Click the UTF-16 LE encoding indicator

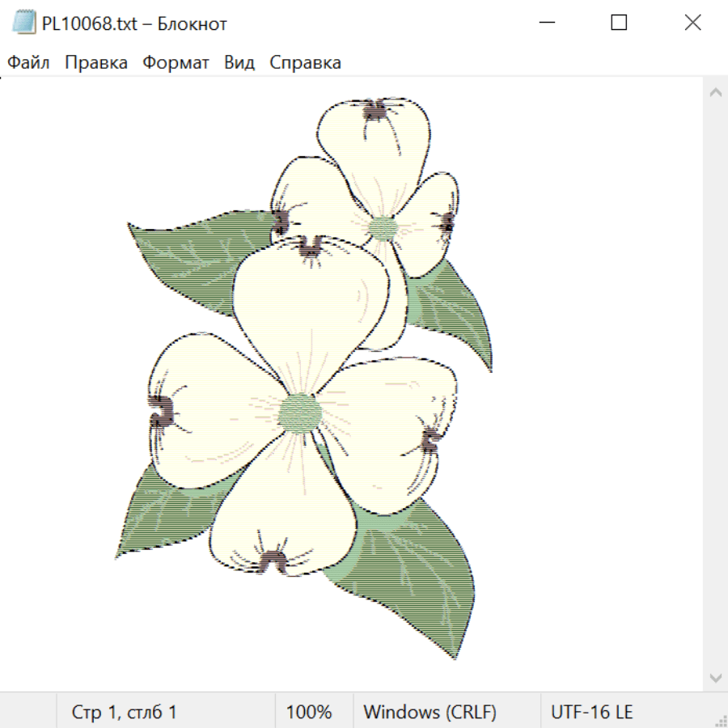pos(591,713)
